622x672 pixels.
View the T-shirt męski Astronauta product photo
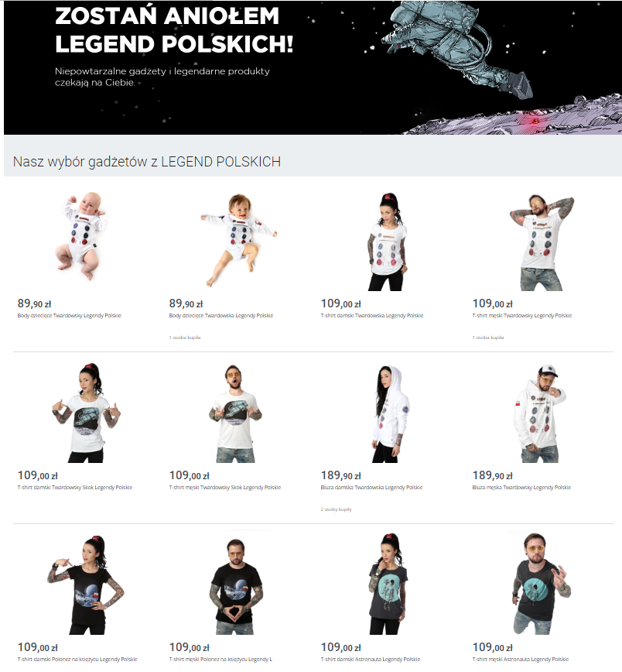[x=542, y=583]
